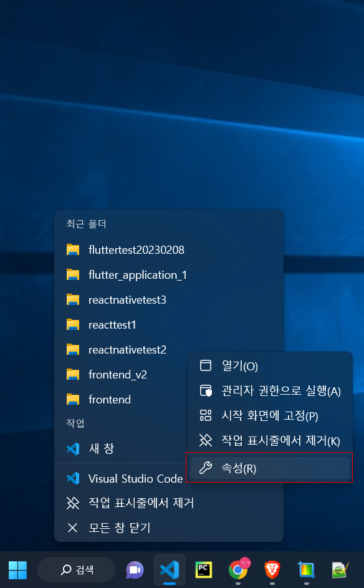Click the X icon beside 모든 창 닫기
The image size is (364, 588).
point(72,528)
